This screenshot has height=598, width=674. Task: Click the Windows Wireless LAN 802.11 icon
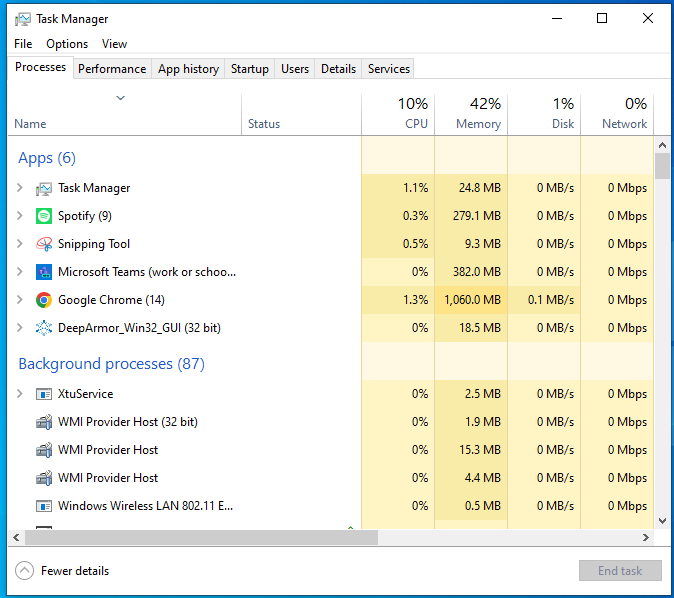click(x=44, y=506)
